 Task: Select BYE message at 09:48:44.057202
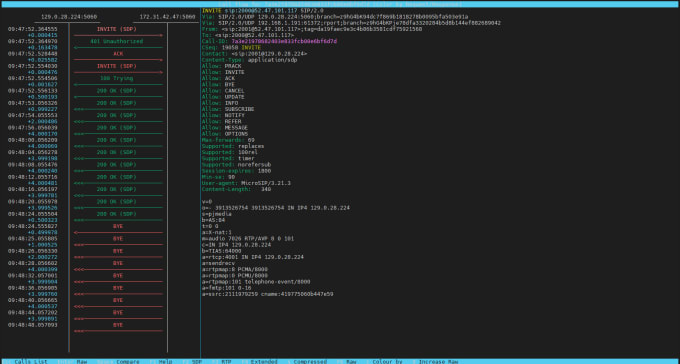(118, 313)
